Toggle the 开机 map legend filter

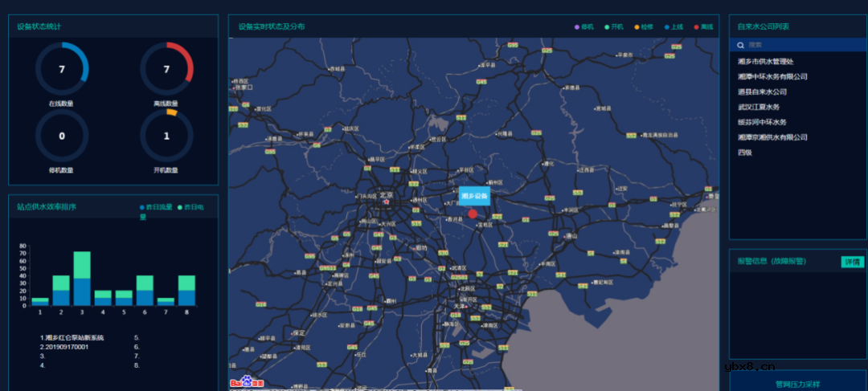coord(614,26)
